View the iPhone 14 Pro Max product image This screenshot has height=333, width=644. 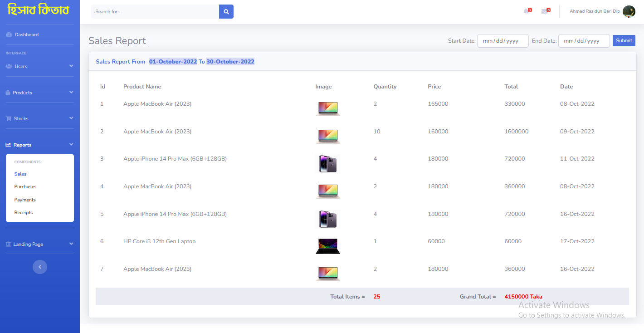pos(327,164)
